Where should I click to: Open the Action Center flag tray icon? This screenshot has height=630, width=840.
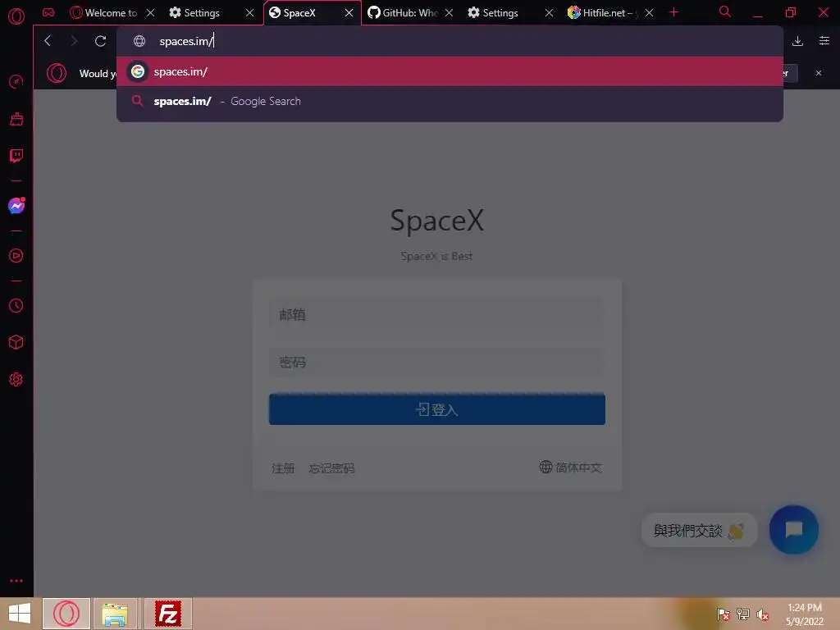coord(724,614)
